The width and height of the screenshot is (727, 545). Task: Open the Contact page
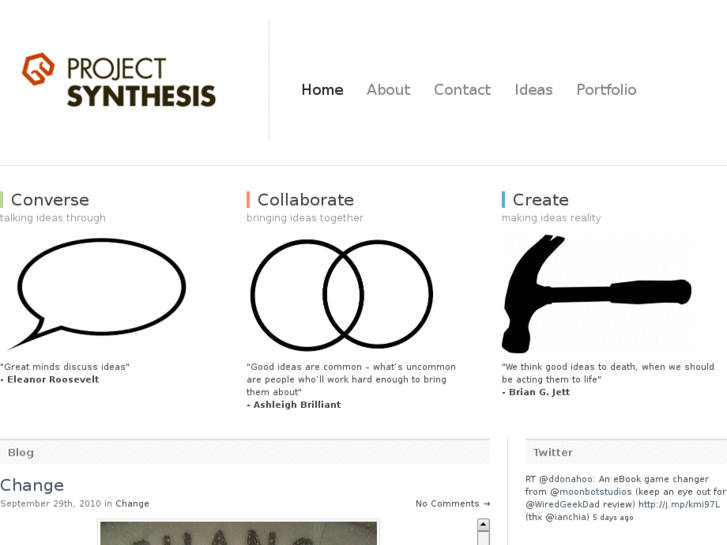[x=462, y=90]
